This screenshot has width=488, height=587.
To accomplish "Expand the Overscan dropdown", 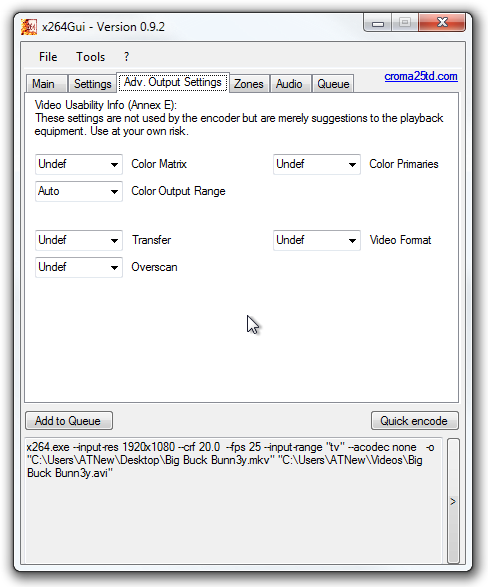I will (79, 267).
